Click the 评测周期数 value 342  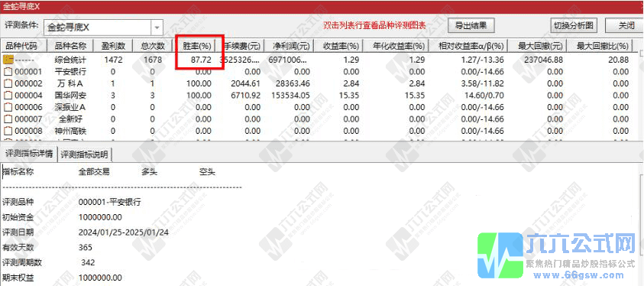[89, 262]
